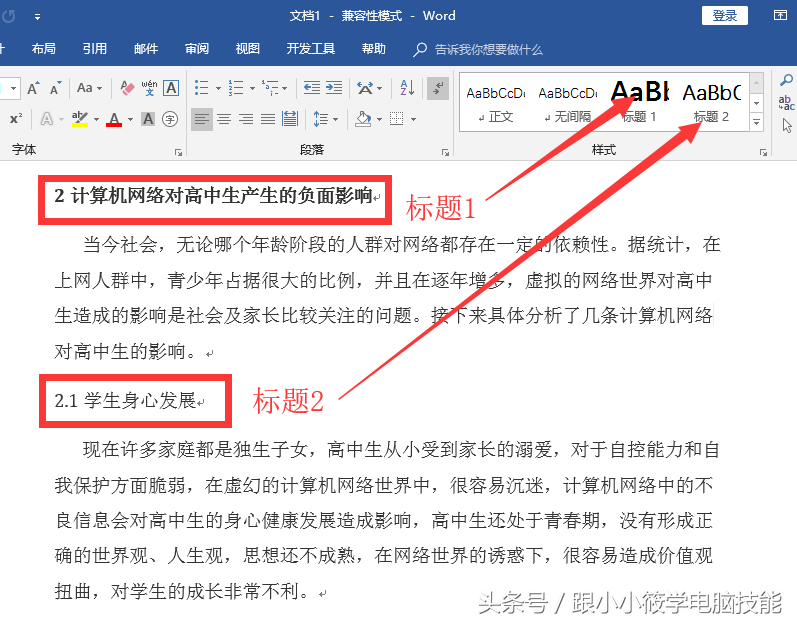This screenshot has height=624, width=797.
Task: Open ribbon display options icon
Action: [780, 15]
